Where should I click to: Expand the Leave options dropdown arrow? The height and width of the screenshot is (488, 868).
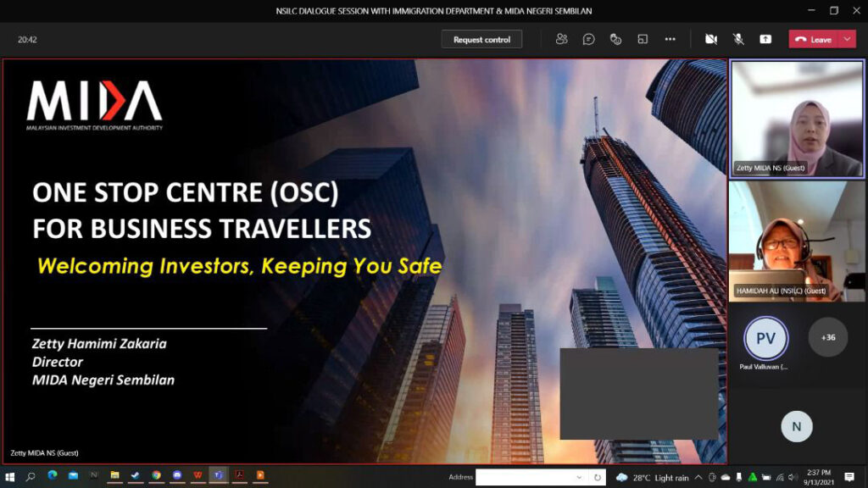click(847, 39)
